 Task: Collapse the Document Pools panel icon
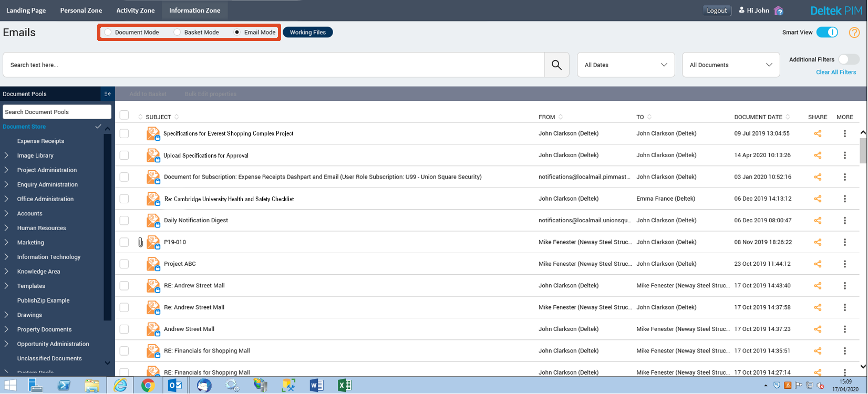click(x=107, y=94)
